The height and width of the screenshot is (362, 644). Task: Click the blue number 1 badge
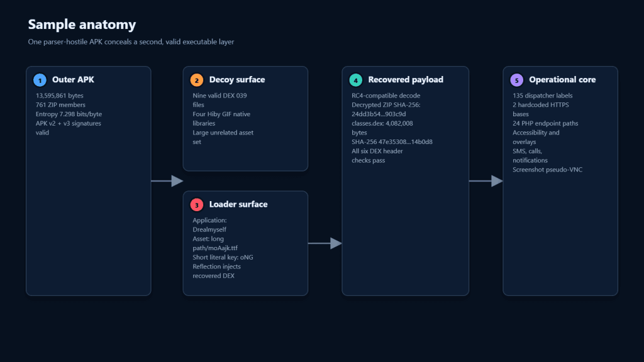click(40, 80)
